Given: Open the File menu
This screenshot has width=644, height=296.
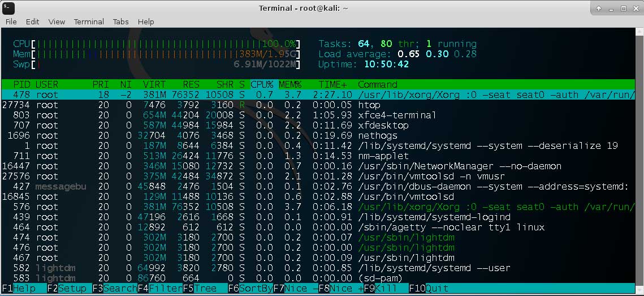Looking at the screenshot, I should (x=11, y=22).
